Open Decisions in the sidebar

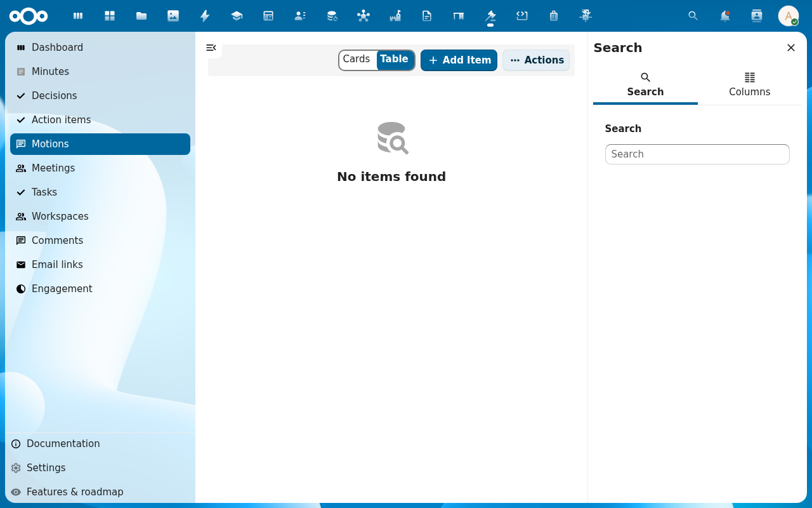click(100, 96)
